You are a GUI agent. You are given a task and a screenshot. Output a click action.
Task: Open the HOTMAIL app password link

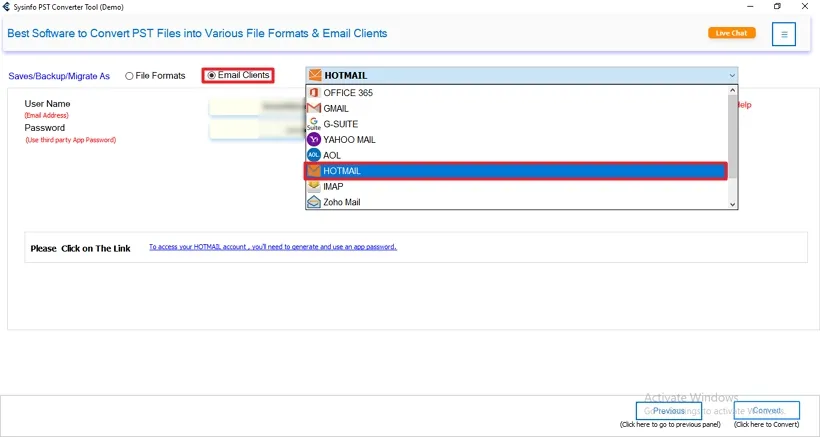[273, 247]
